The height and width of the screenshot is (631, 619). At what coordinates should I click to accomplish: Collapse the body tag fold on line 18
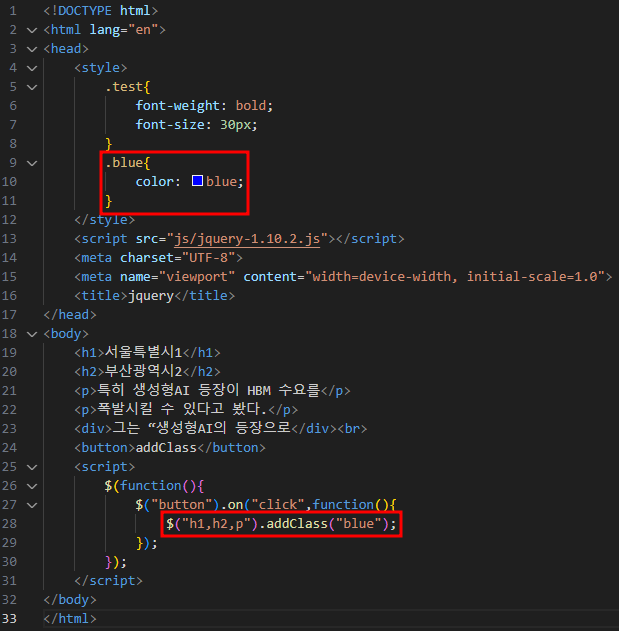tap(32, 334)
